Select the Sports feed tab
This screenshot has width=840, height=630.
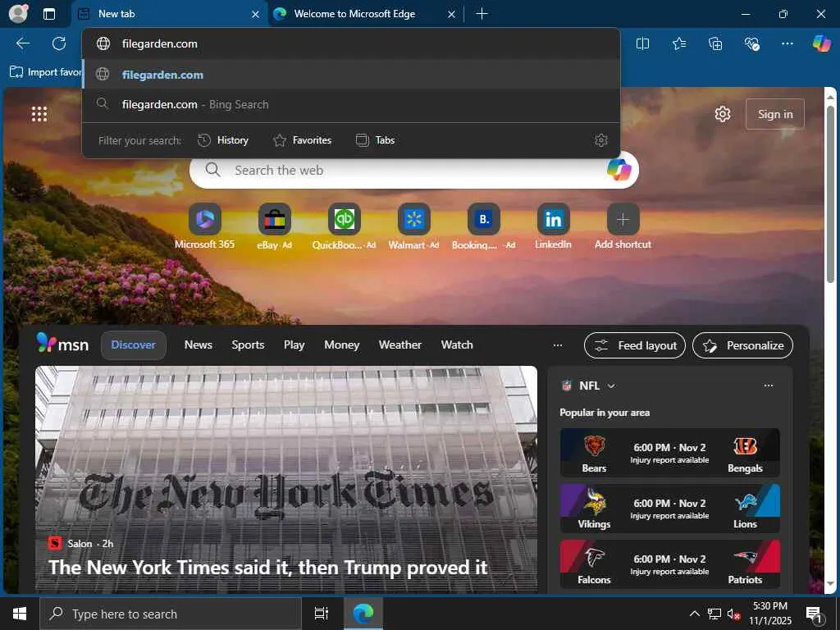point(248,345)
